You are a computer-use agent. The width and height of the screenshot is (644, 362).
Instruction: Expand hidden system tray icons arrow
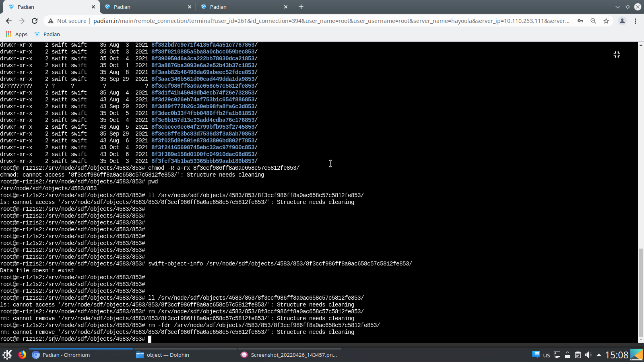[599, 355]
